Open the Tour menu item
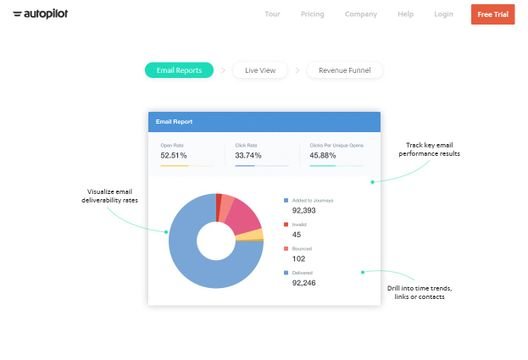This screenshot has height=360, width=528. (x=272, y=14)
